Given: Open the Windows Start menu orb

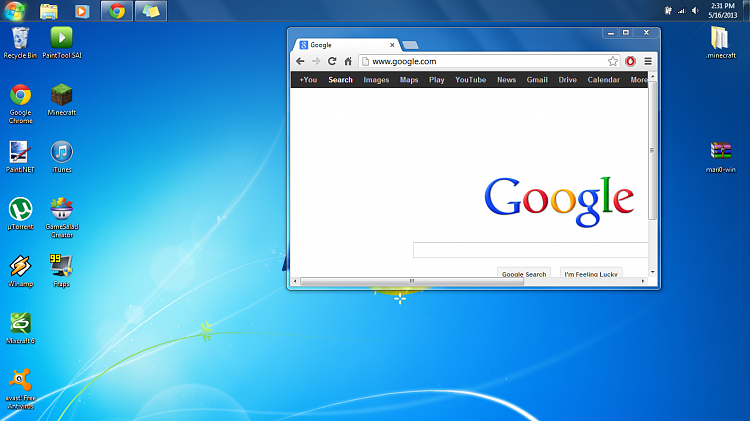Looking at the screenshot, I should coord(14,11).
